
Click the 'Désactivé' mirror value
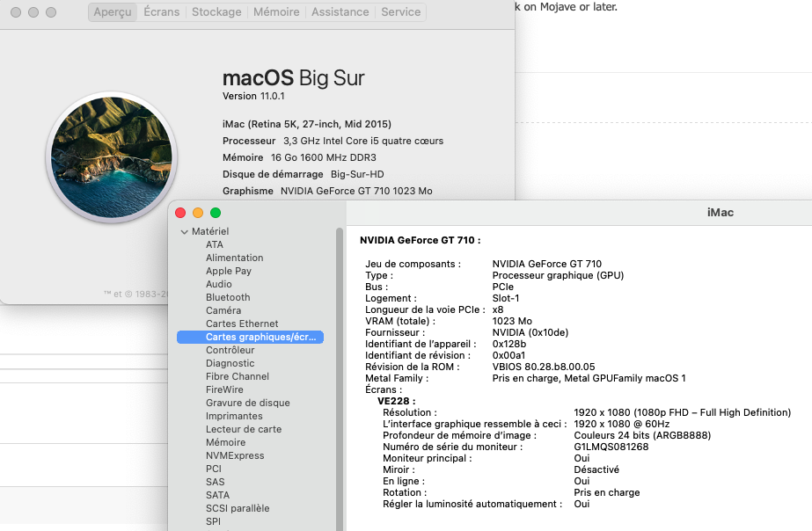tap(596, 469)
